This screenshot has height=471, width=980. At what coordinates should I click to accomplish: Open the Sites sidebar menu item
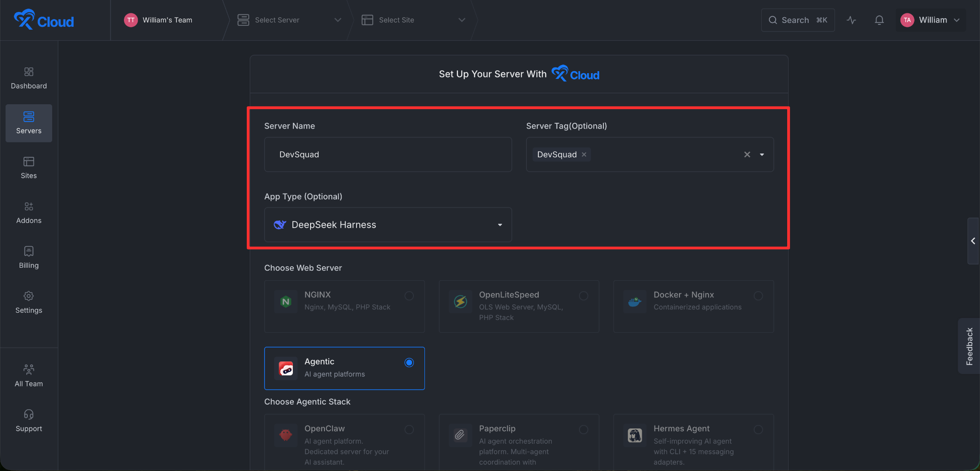click(29, 168)
